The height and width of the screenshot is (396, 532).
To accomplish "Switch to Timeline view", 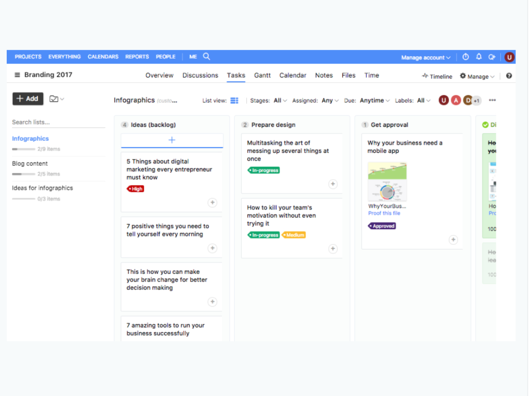I will 436,76.
